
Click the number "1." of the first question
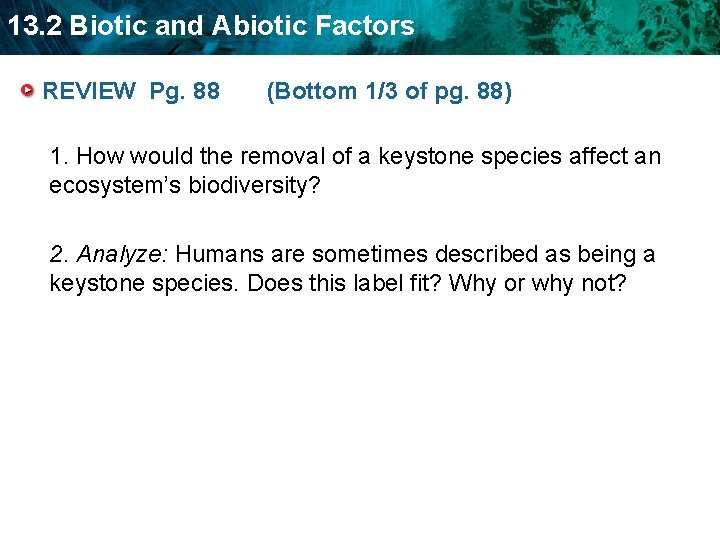59,156
